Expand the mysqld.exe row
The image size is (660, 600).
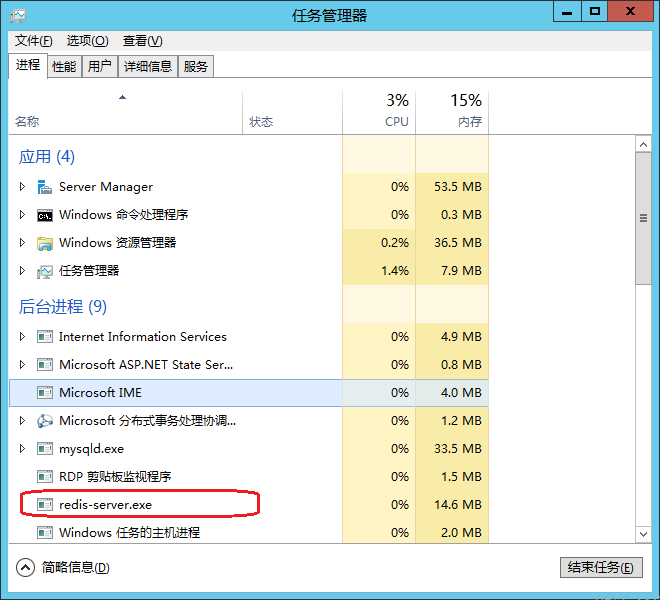(22, 449)
